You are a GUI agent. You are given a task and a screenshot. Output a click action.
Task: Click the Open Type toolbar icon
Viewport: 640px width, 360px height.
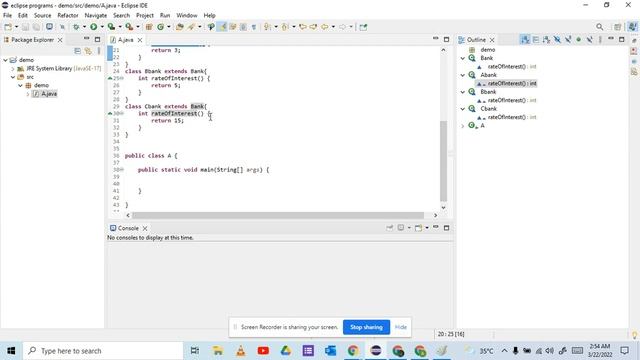point(180,27)
